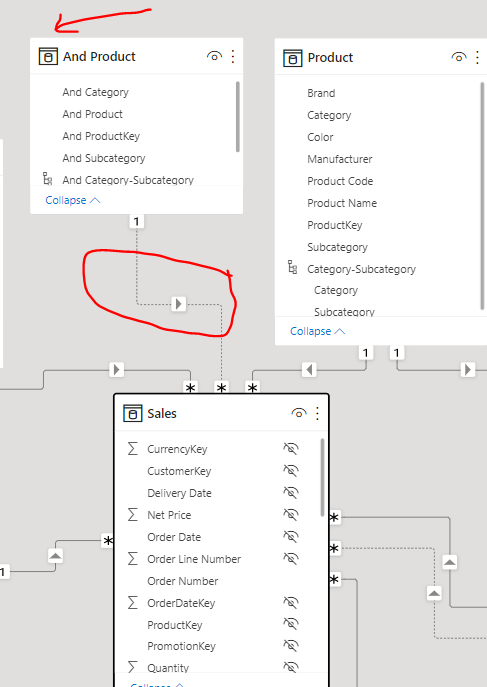487x687 pixels.
Task: Open the Sales table's more options menu
Action: (318, 414)
